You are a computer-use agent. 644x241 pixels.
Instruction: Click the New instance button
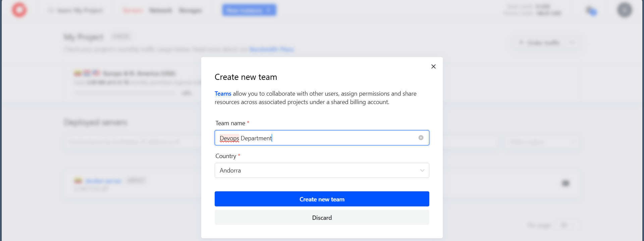coord(249,10)
